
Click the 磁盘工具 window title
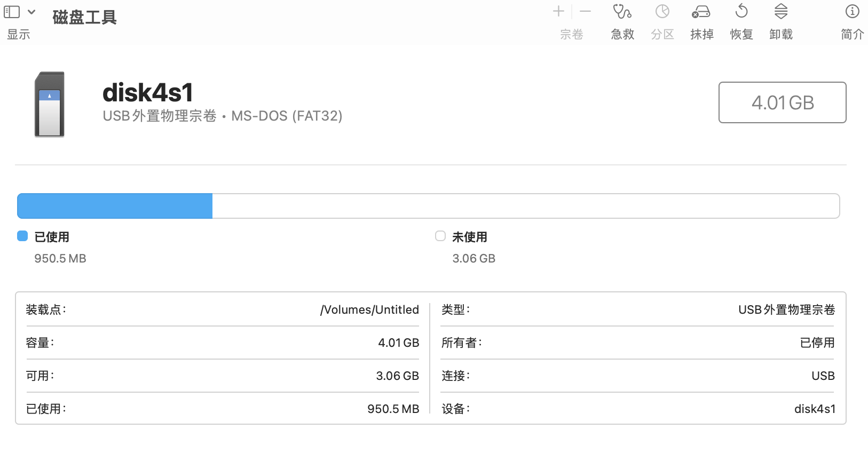pyautogui.click(x=84, y=17)
